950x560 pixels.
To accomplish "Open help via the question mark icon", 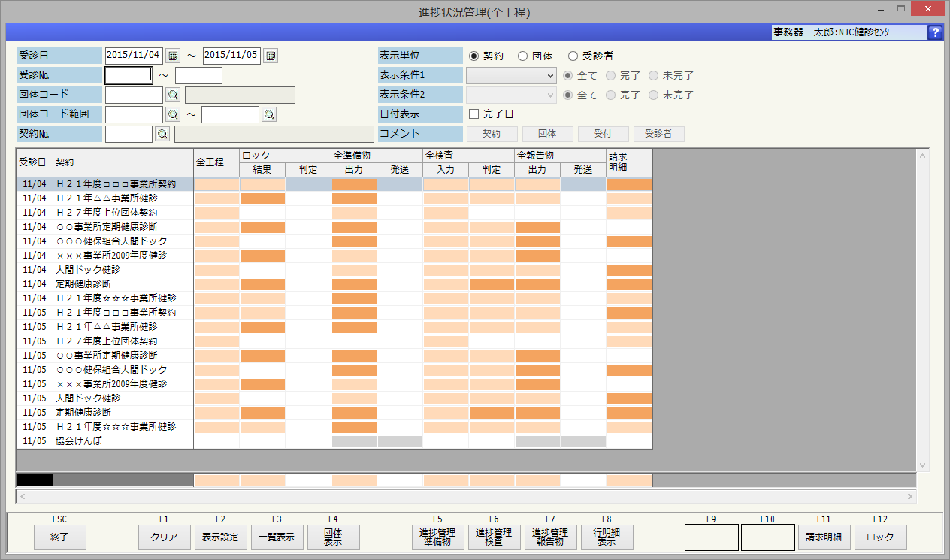I will pyautogui.click(x=935, y=32).
